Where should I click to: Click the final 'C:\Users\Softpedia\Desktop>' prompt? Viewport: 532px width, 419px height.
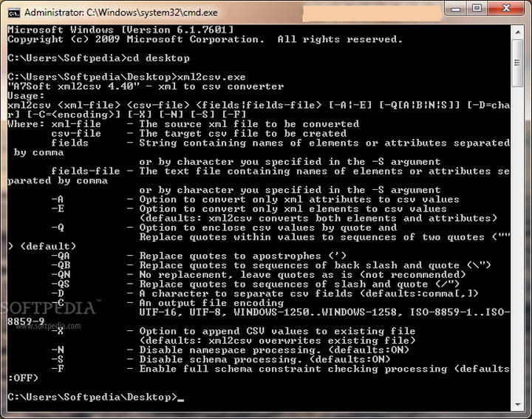pos(92,398)
